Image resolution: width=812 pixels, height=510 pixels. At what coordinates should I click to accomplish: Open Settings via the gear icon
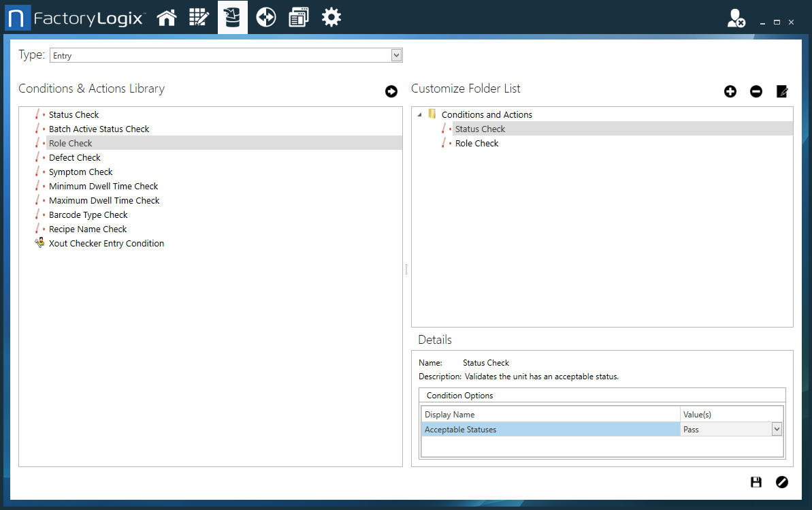[x=331, y=16]
